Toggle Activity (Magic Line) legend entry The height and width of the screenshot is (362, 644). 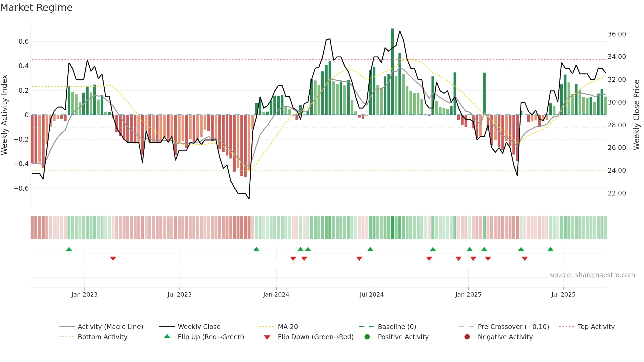pyautogui.click(x=101, y=327)
